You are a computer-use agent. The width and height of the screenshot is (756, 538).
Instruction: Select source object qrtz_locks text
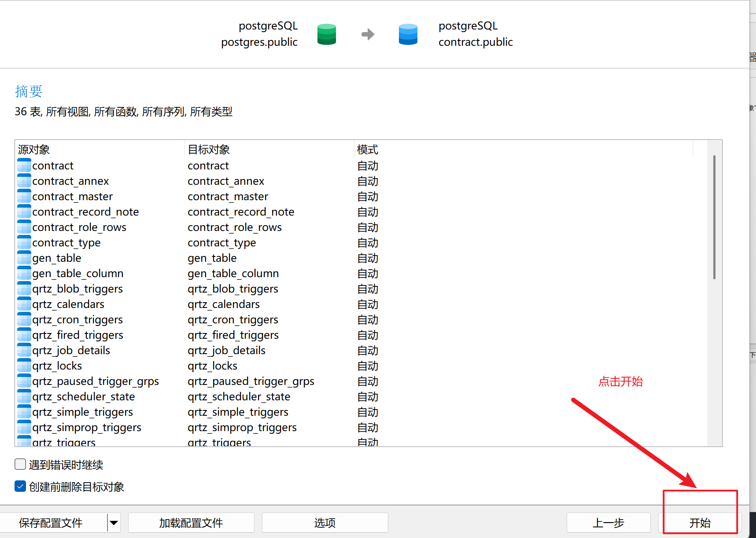[57, 366]
